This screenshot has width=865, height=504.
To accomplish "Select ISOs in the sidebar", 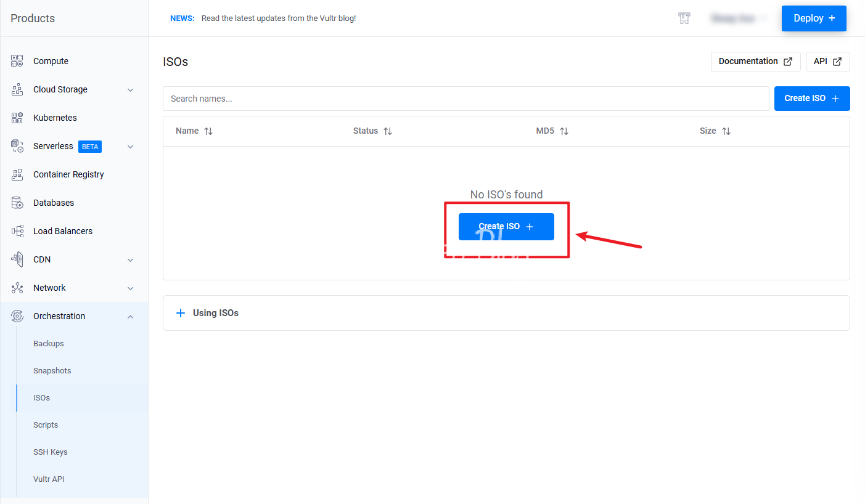I will [42, 398].
